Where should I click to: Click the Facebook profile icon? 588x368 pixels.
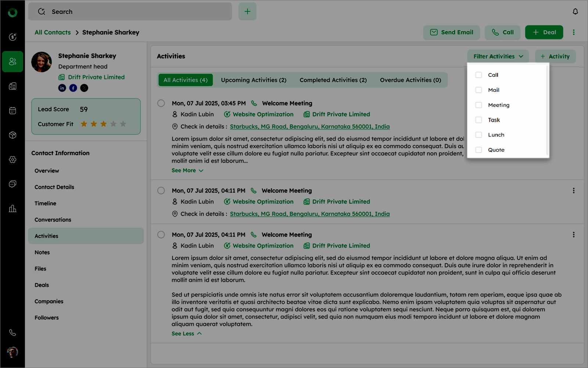pos(73,88)
